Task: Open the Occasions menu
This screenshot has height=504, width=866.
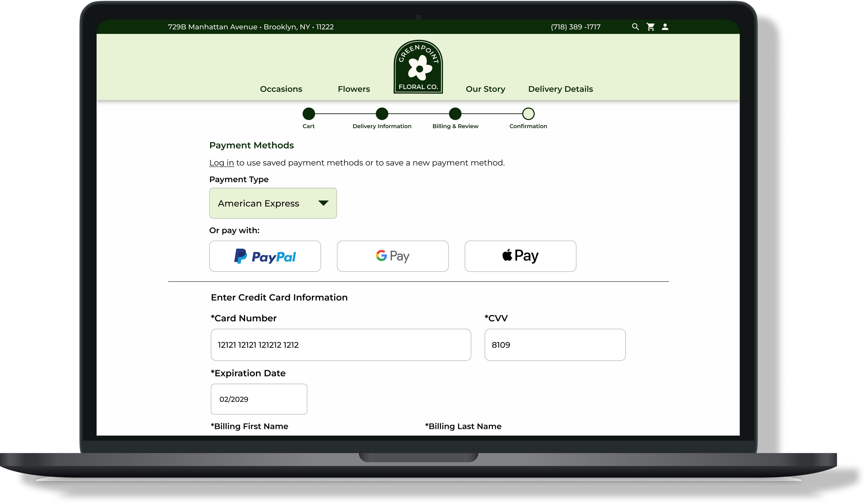Action: (x=281, y=89)
